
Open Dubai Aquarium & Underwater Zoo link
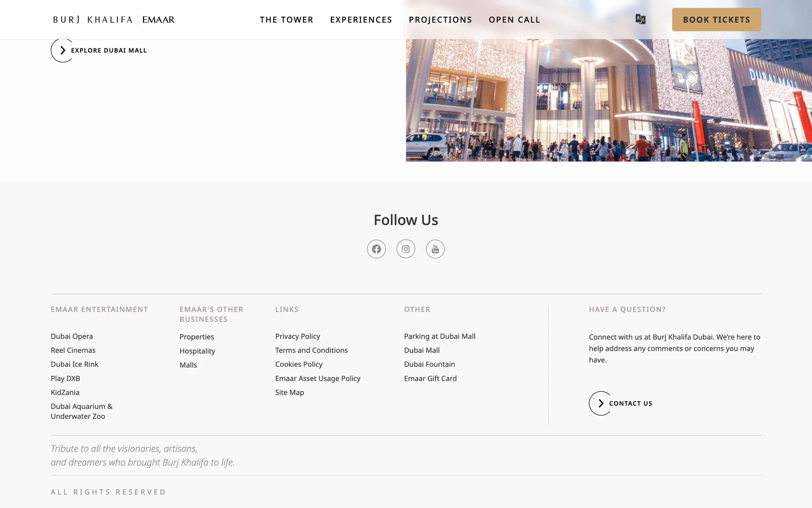click(x=82, y=411)
